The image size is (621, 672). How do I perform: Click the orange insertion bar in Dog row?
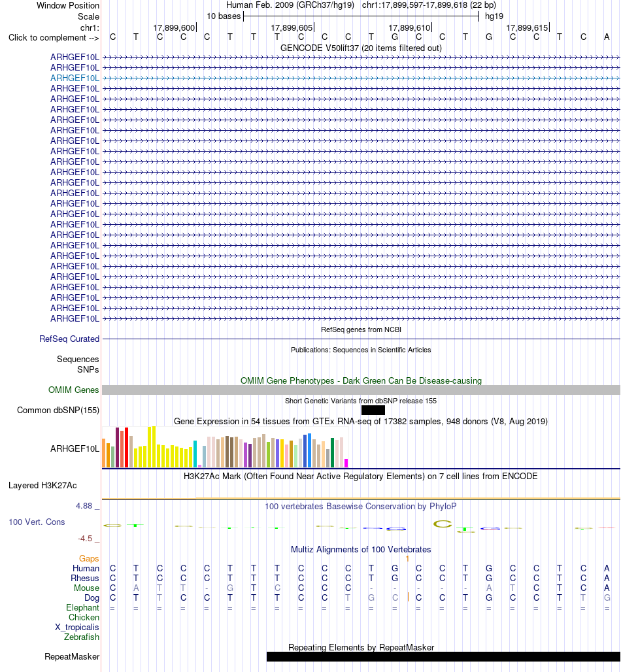coord(408,597)
